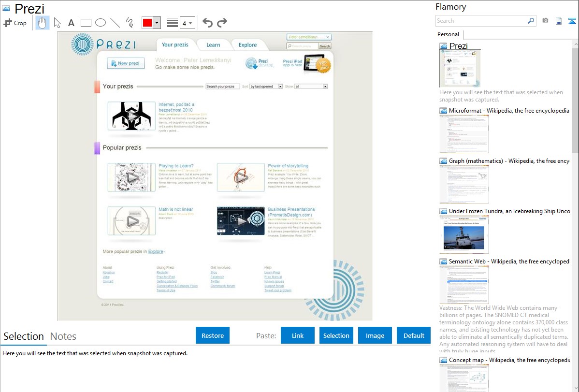
Task: Click the camera capture snapshot icon
Action: pyautogui.click(x=545, y=21)
